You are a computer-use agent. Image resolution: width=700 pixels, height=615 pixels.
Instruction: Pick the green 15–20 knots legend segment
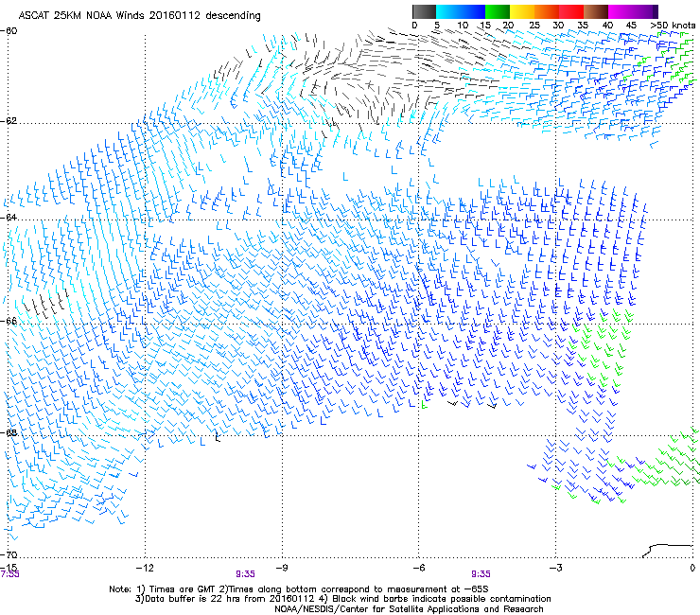click(x=498, y=11)
